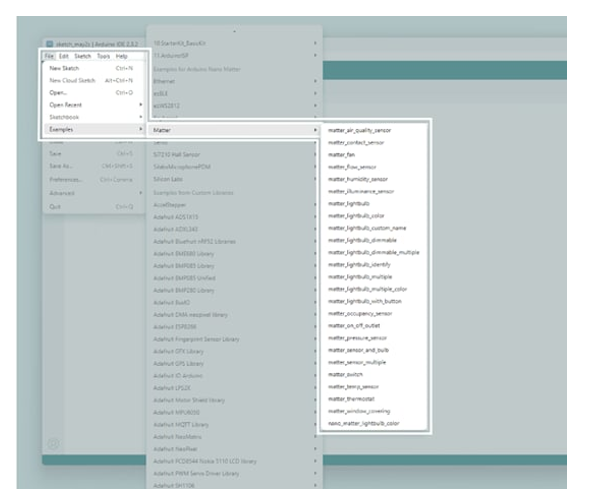This screenshot has height=503, width=597.
Task: Open the Tools menu
Action: click(104, 56)
